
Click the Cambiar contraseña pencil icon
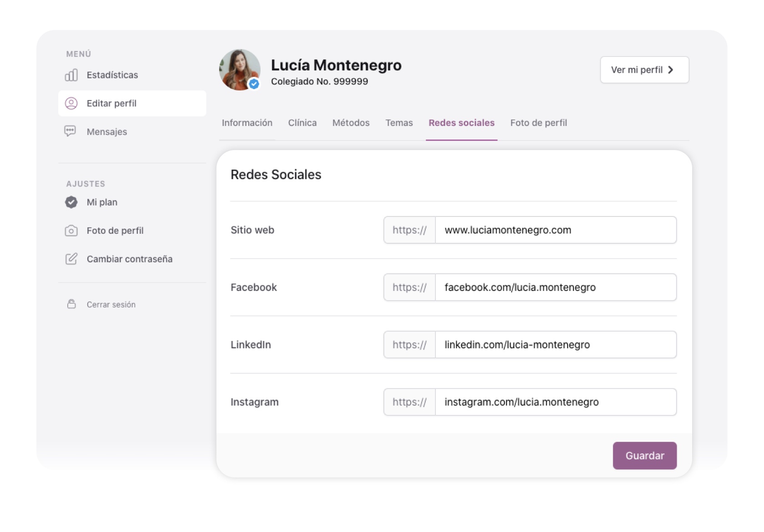point(71,259)
